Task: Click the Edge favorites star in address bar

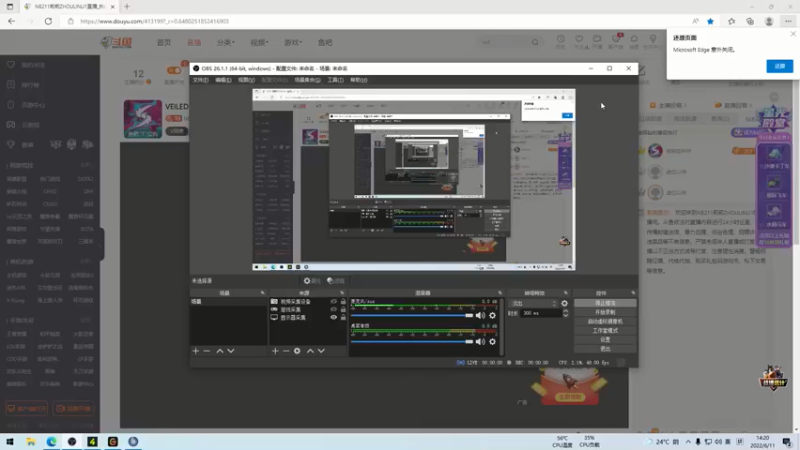Action: 710,21
